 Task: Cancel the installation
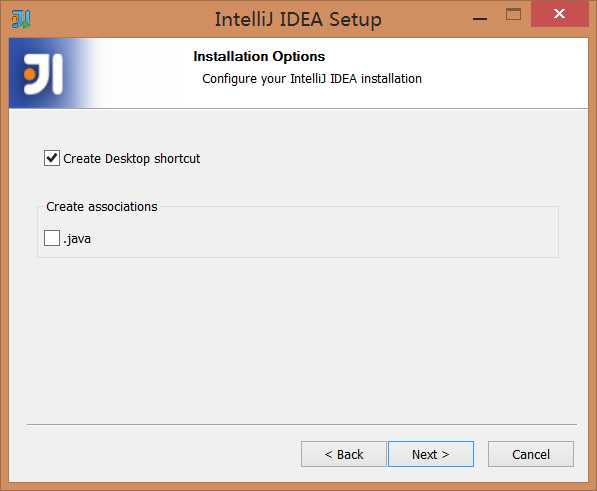pos(531,454)
